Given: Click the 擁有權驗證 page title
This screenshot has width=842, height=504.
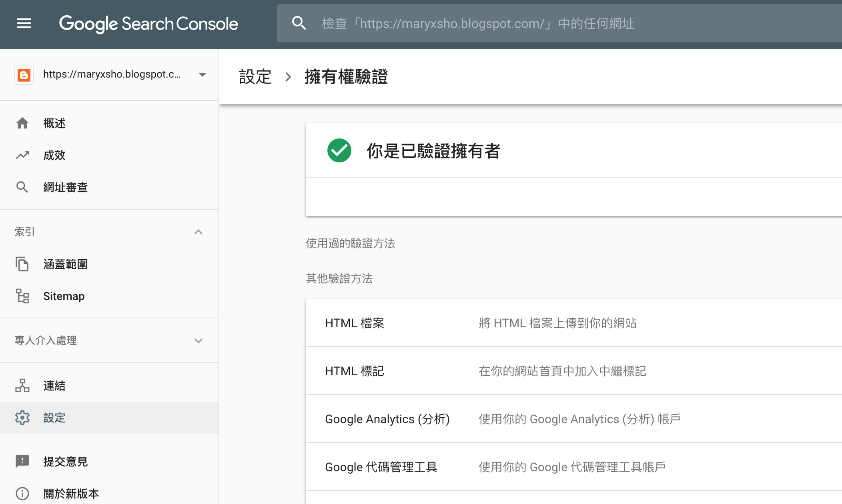Looking at the screenshot, I should point(346,76).
